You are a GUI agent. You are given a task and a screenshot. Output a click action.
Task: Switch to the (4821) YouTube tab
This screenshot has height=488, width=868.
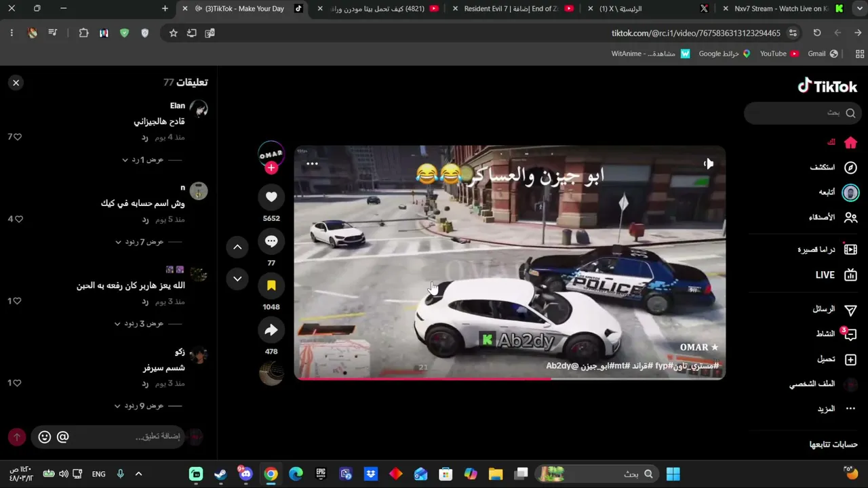[377, 9]
